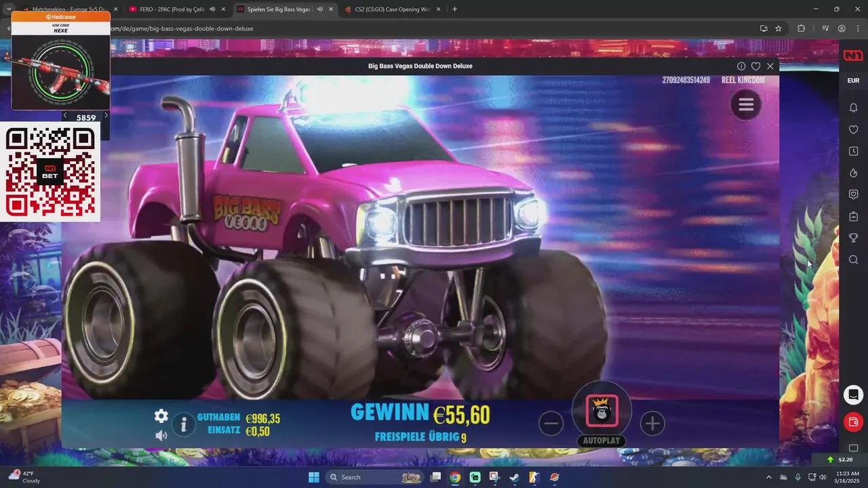This screenshot has width=868, height=488.
Task: Open a new browser tab
Action: [454, 9]
